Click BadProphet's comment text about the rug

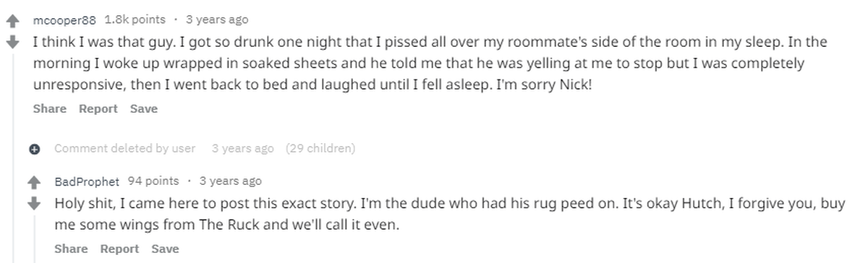point(450,215)
